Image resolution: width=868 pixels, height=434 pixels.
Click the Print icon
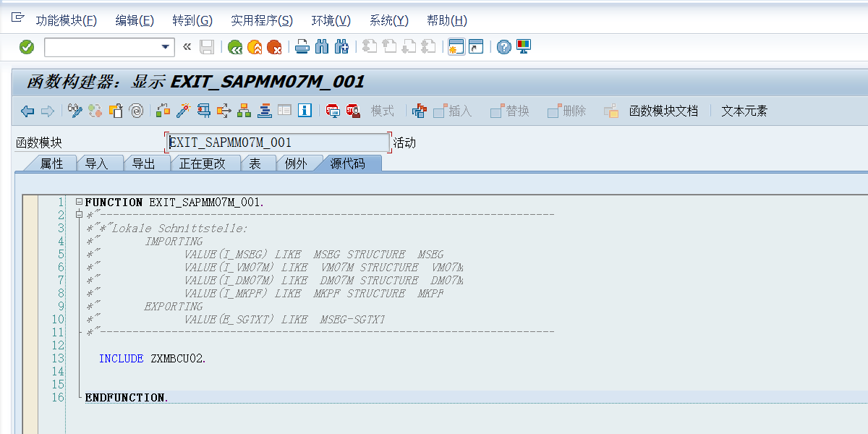pyautogui.click(x=302, y=47)
